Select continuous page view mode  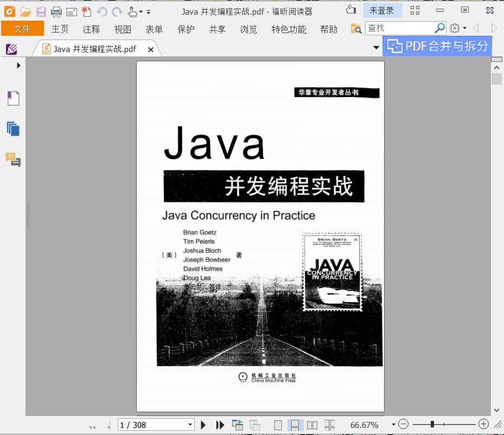pyautogui.click(x=295, y=425)
